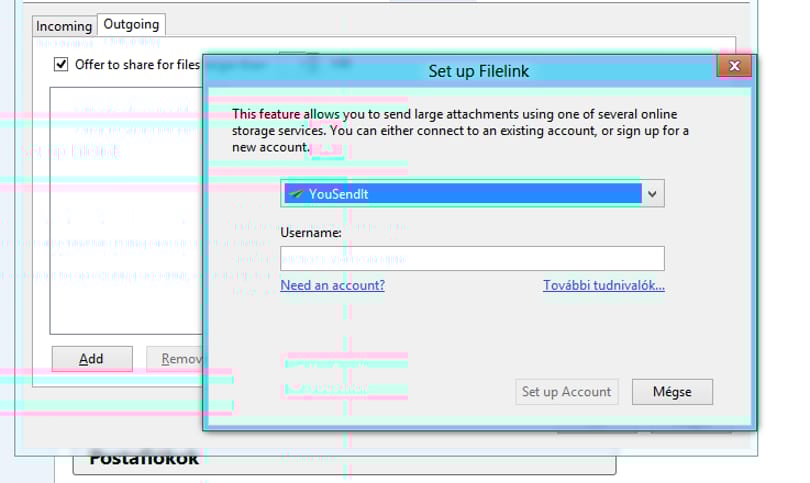
Task: Click the dropdown arrow next to YouSendIt
Action: (x=652, y=194)
